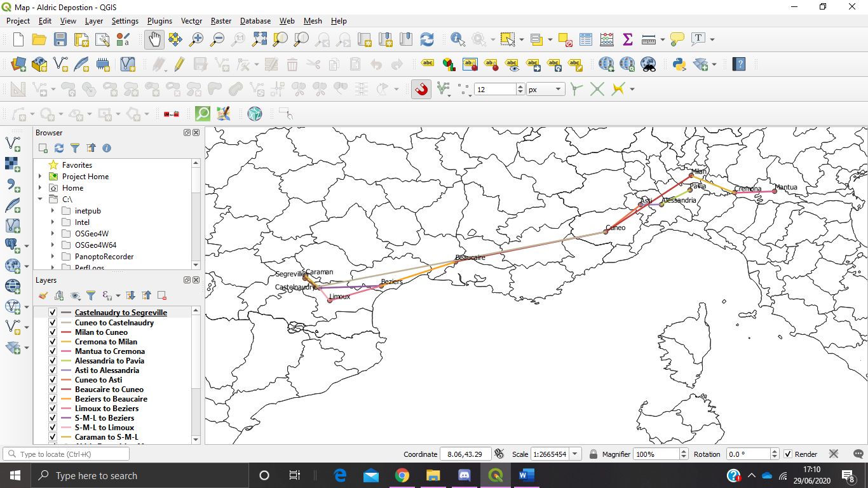Expand the Project Home tree item
Image resolution: width=868 pixels, height=488 pixels.
coord(40,177)
